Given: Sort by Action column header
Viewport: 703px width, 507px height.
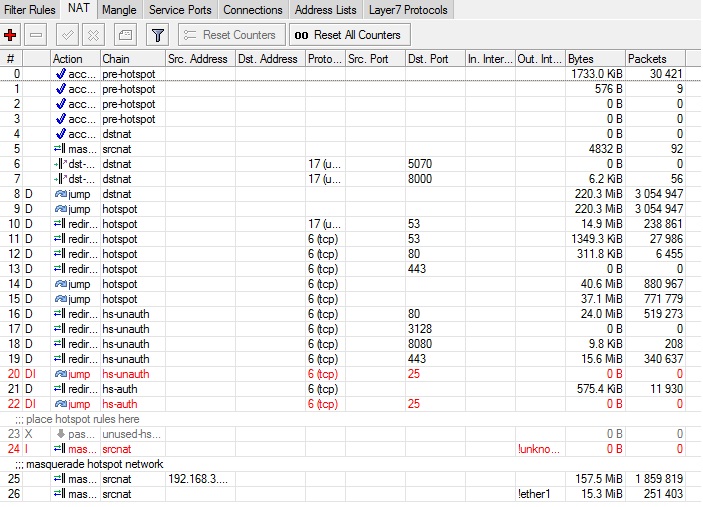Looking at the screenshot, I should pos(75,59).
